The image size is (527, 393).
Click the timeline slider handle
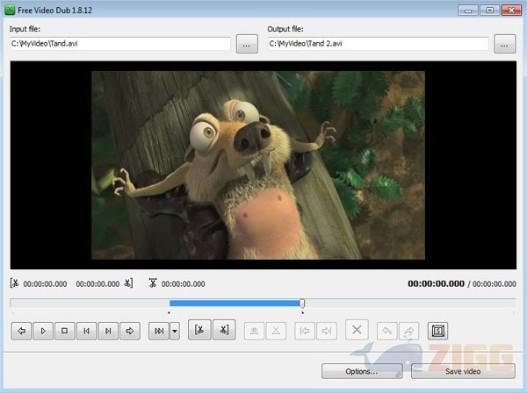(x=302, y=303)
